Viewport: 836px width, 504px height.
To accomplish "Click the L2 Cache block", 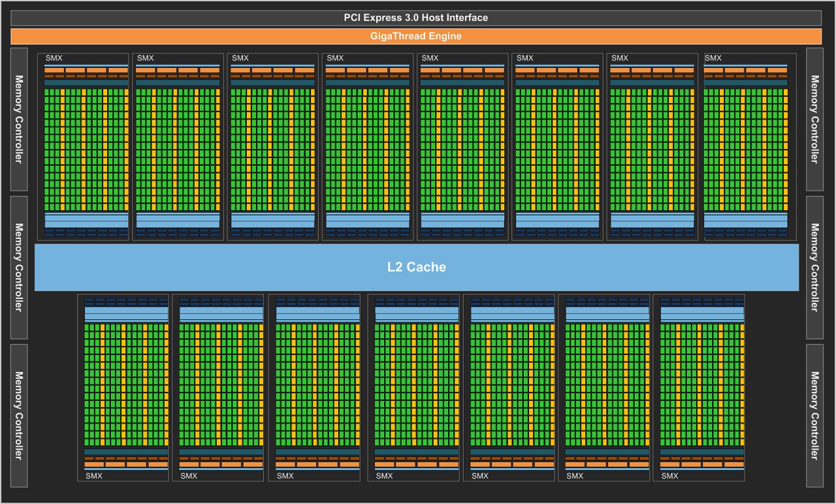I will (x=417, y=266).
